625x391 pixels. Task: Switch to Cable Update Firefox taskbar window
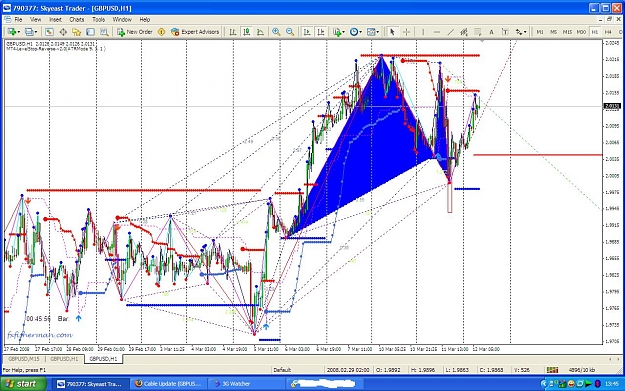pyautogui.click(x=169, y=384)
